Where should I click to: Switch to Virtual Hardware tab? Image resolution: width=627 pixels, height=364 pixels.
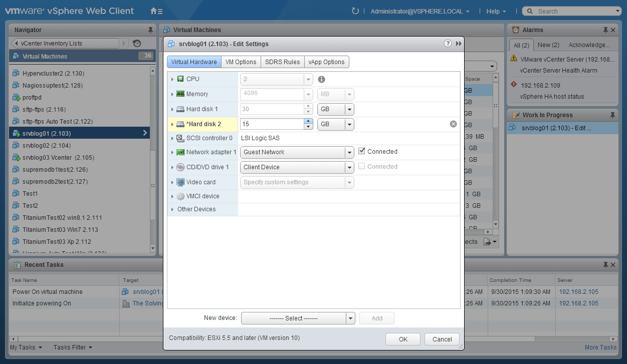(x=194, y=62)
